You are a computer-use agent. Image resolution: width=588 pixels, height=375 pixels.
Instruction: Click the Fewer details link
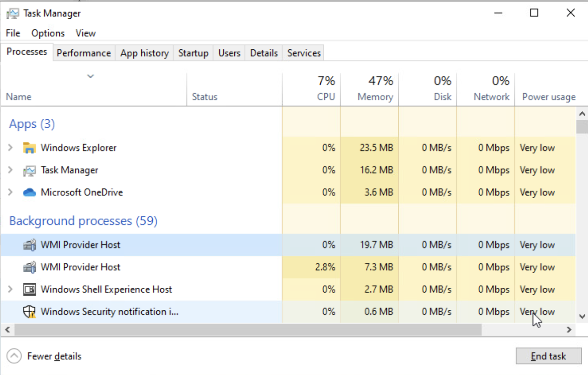[x=54, y=356]
